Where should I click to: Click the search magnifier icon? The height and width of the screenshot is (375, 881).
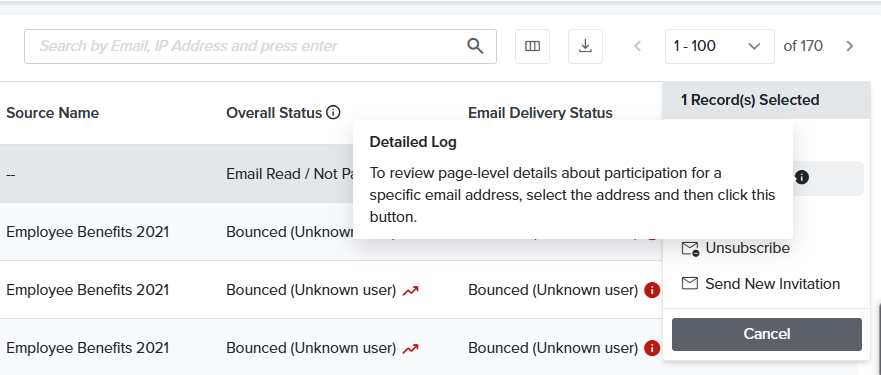click(475, 46)
